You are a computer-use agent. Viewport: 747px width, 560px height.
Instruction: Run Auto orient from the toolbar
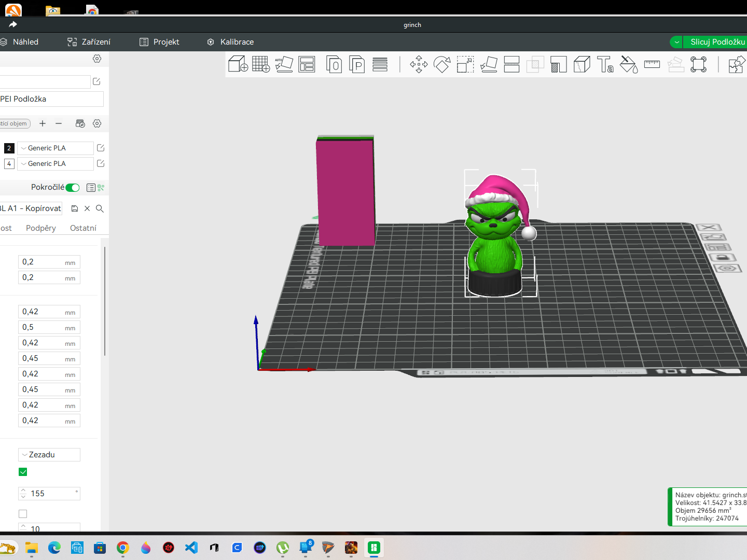point(284,64)
